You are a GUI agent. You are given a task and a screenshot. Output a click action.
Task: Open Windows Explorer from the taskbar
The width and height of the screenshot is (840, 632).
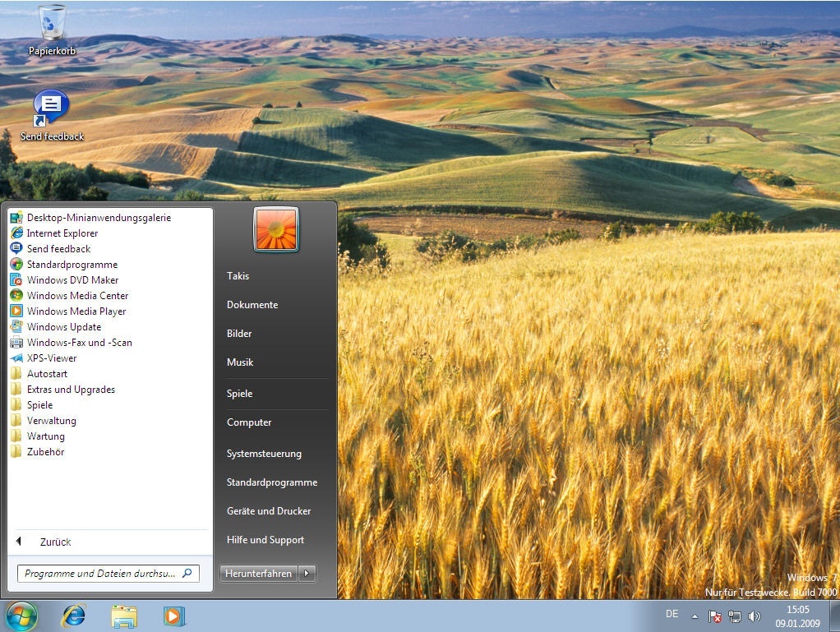[x=122, y=616]
